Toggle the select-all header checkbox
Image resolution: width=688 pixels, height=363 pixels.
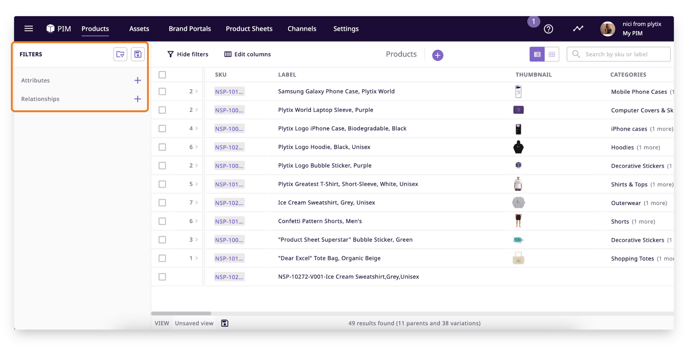pyautogui.click(x=162, y=75)
